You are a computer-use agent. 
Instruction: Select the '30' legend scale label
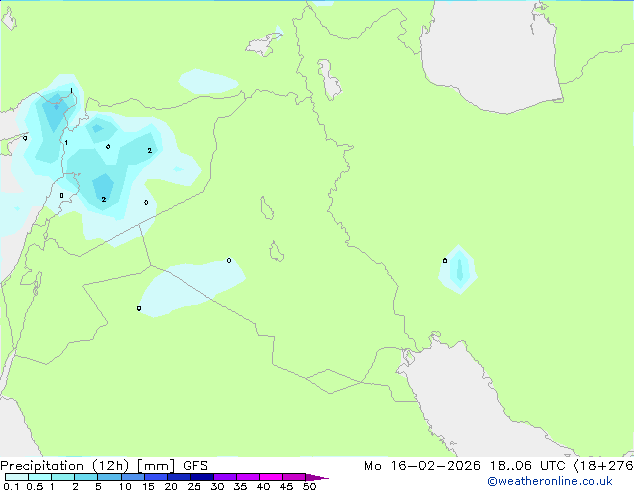[x=217, y=486]
